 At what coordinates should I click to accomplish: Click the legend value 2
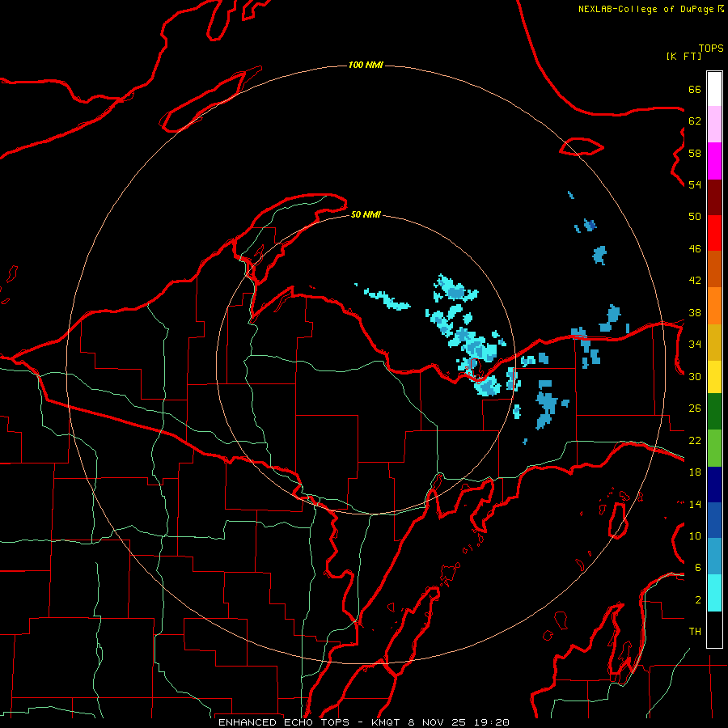pos(698,600)
